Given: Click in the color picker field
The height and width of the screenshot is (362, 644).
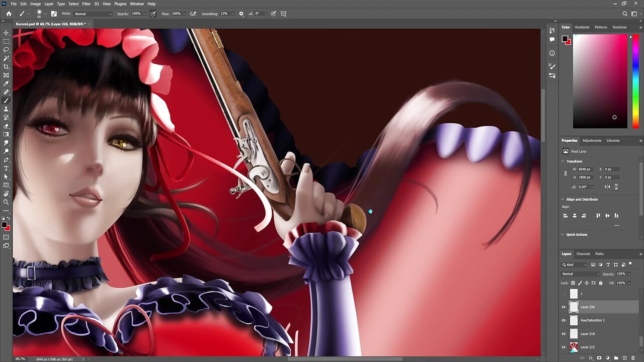Looking at the screenshot, I should (x=600, y=81).
